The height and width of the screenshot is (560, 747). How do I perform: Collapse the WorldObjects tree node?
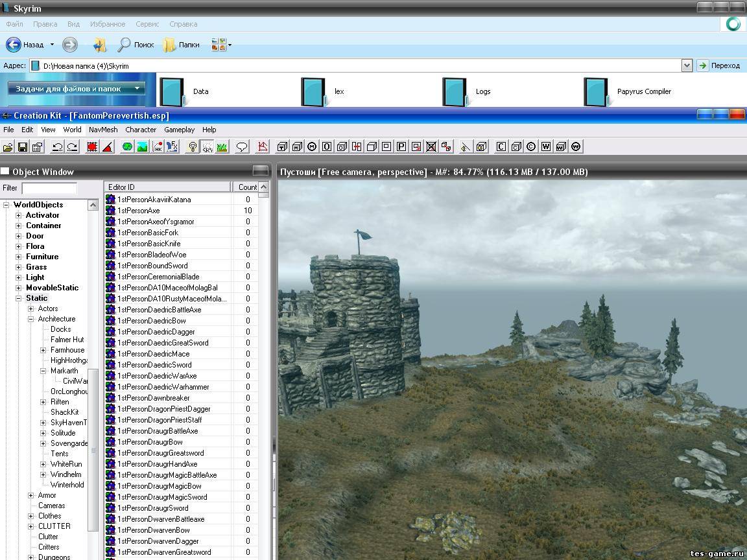pyautogui.click(x=6, y=205)
